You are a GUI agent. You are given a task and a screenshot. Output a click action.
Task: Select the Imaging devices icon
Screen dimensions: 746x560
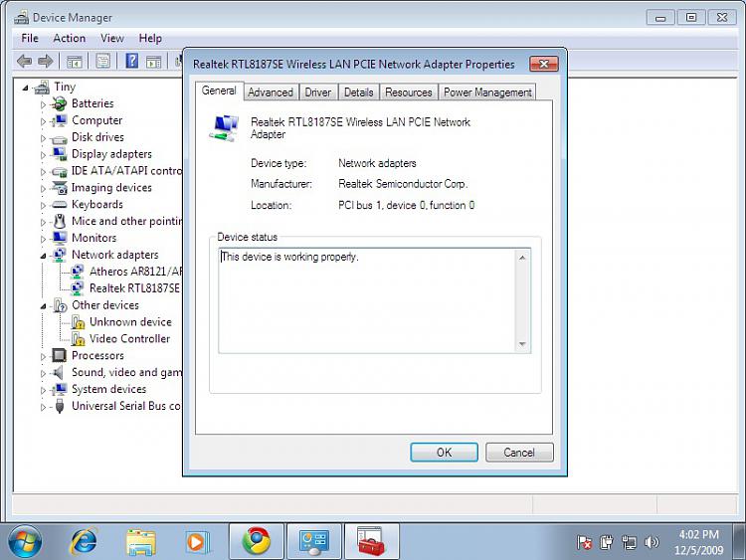tap(60, 188)
